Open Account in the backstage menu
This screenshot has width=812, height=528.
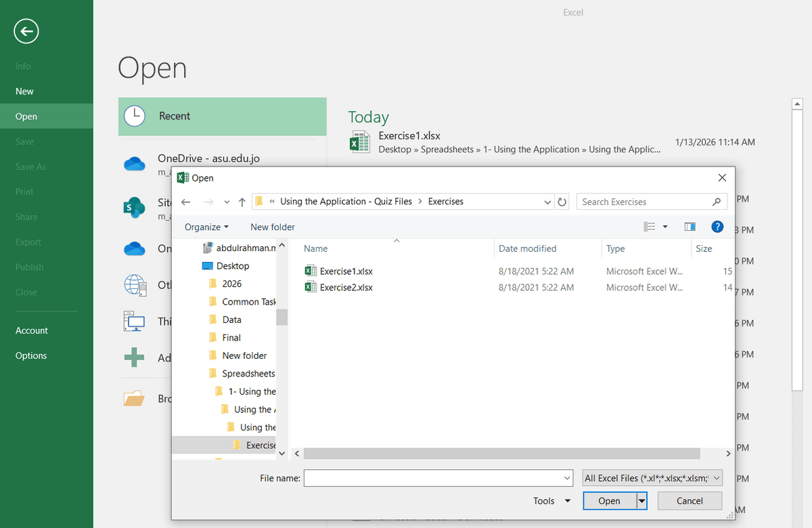click(32, 330)
